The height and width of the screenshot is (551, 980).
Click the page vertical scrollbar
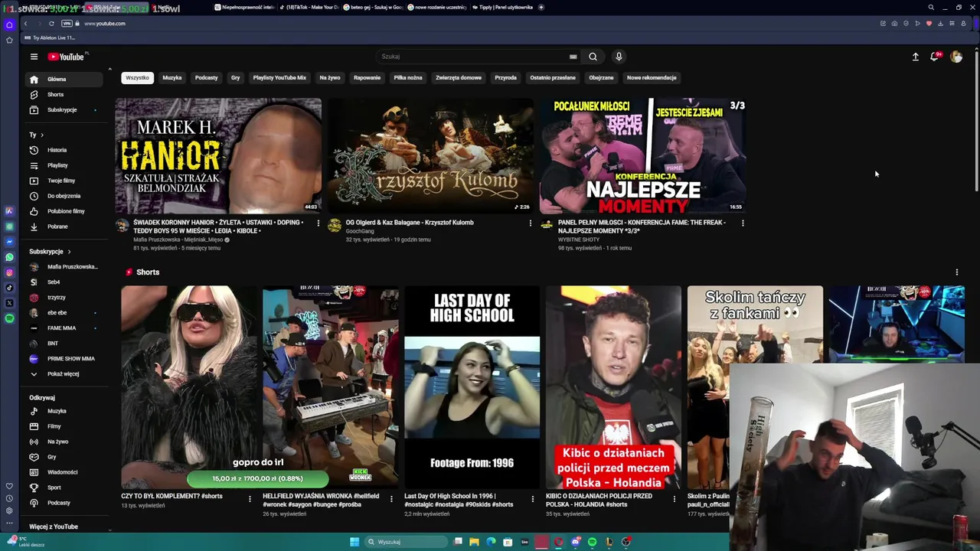(x=976, y=122)
